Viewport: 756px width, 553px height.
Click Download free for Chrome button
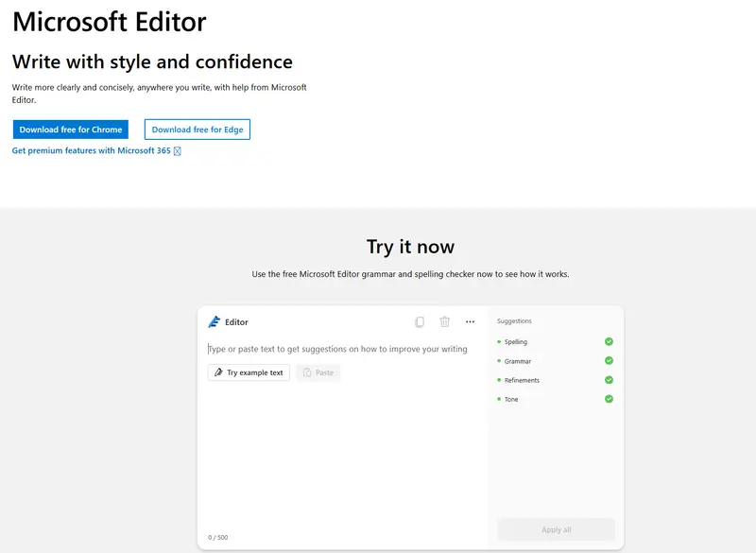[70, 130]
